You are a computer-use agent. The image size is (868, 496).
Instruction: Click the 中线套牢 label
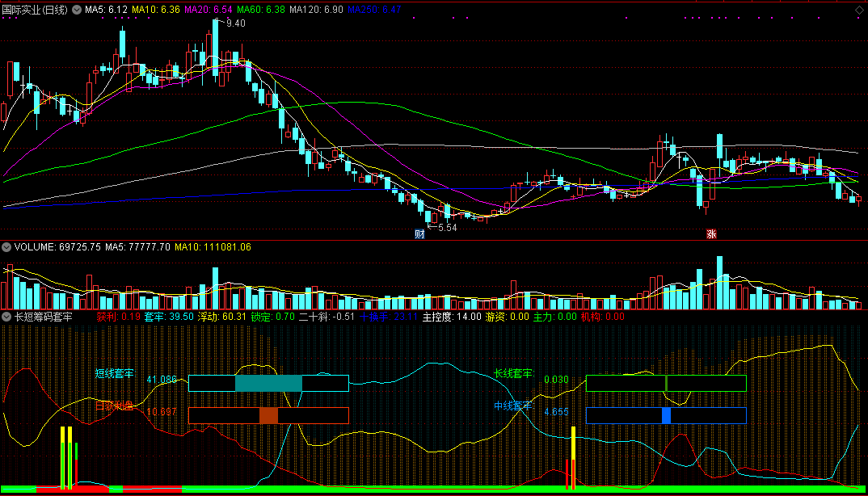click(513, 406)
